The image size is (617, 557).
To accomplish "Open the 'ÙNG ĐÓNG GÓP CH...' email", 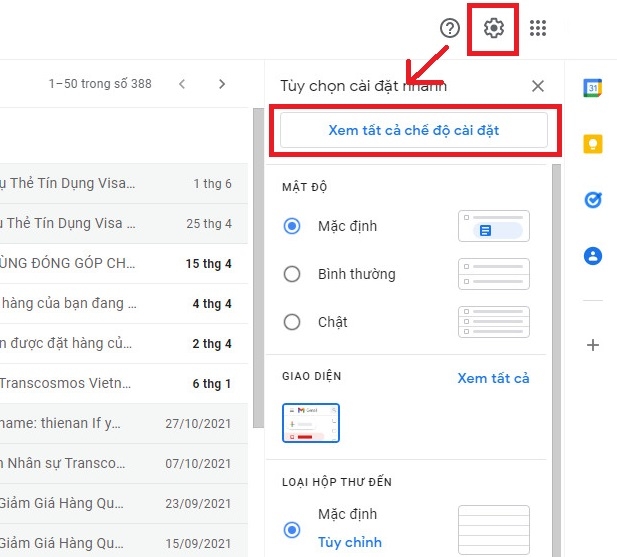I will coord(124,264).
